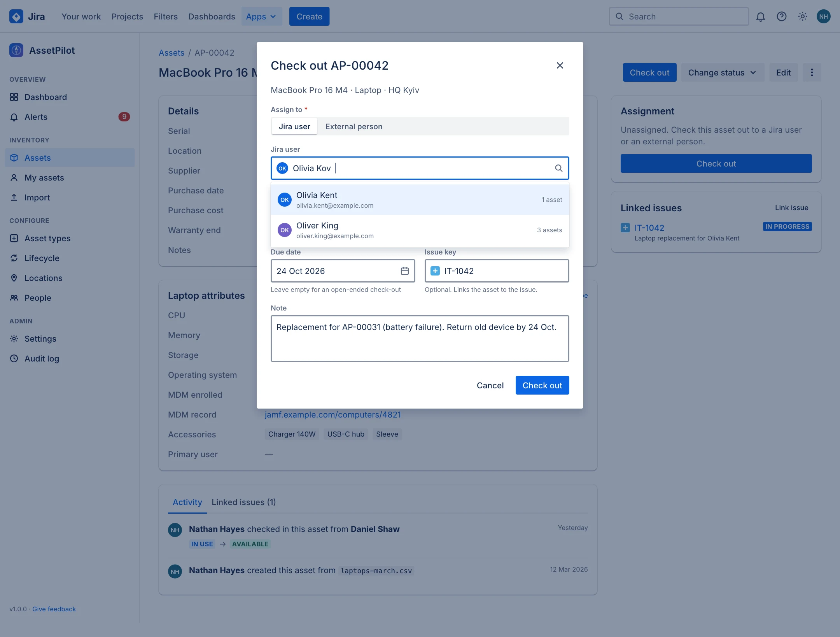Open the NH profile avatar menu

click(823, 16)
